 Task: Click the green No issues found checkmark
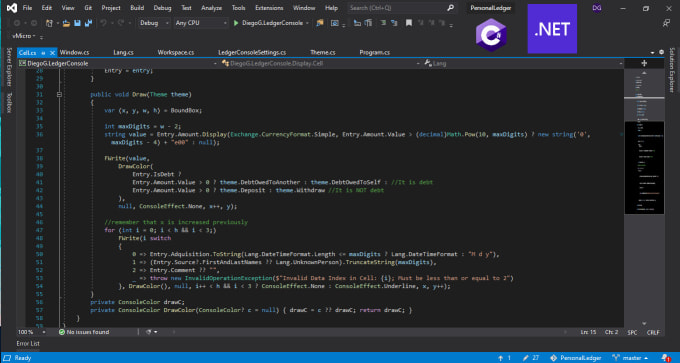coord(62,332)
